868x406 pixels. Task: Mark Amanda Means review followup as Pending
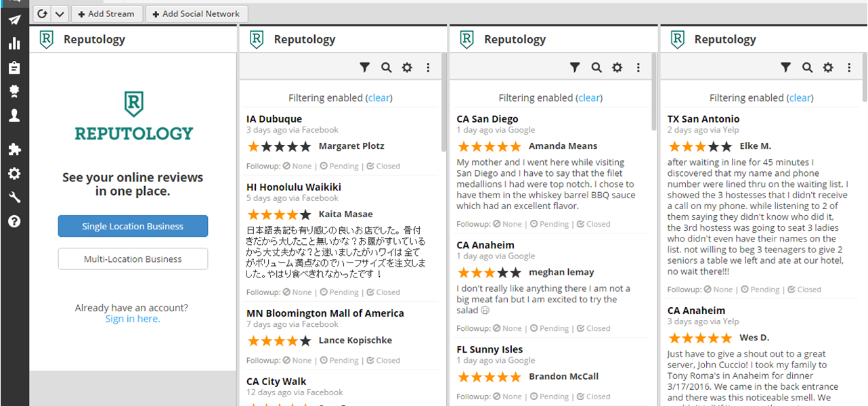pos(549,224)
